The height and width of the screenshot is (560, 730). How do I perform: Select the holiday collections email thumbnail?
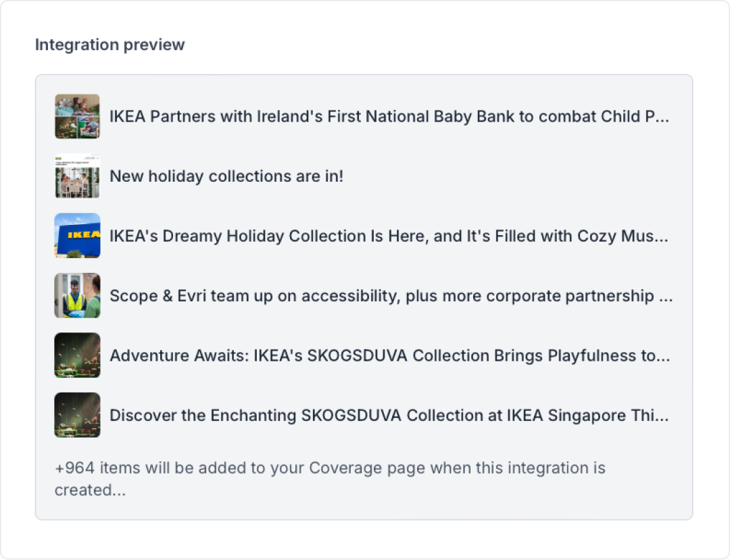coord(77,176)
